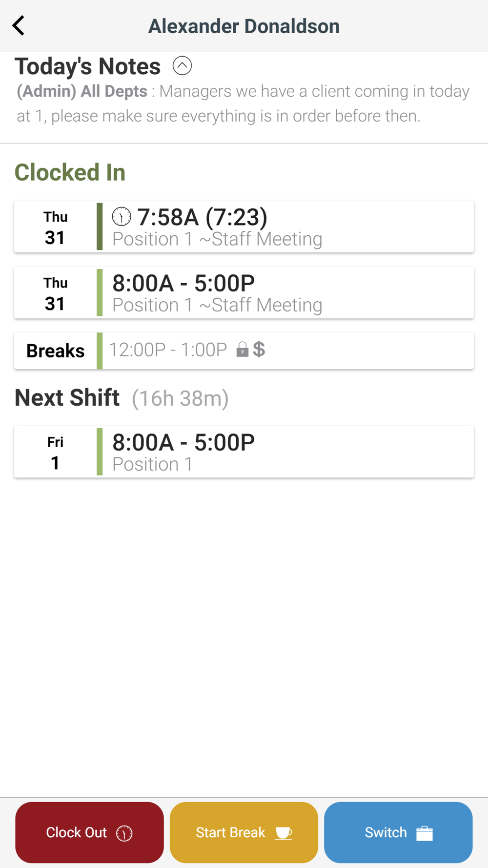Tap the Next Shift heading
This screenshot has width=488, height=868.
point(67,397)
